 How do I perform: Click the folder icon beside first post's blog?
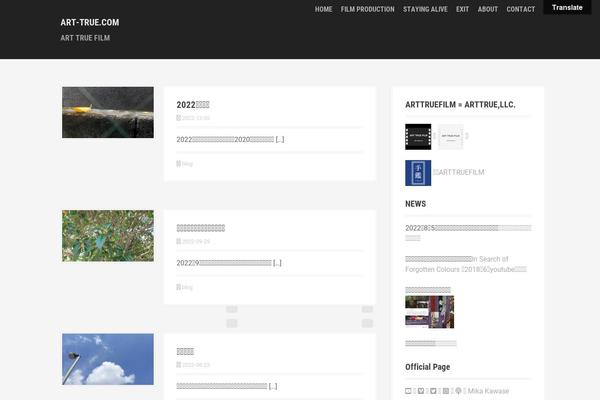tap(178, 163)
